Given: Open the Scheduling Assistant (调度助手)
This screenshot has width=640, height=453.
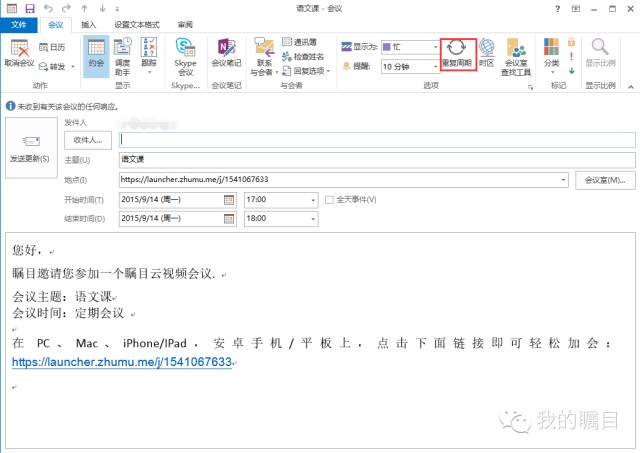Looking at the screenshot, I should 122,56.
